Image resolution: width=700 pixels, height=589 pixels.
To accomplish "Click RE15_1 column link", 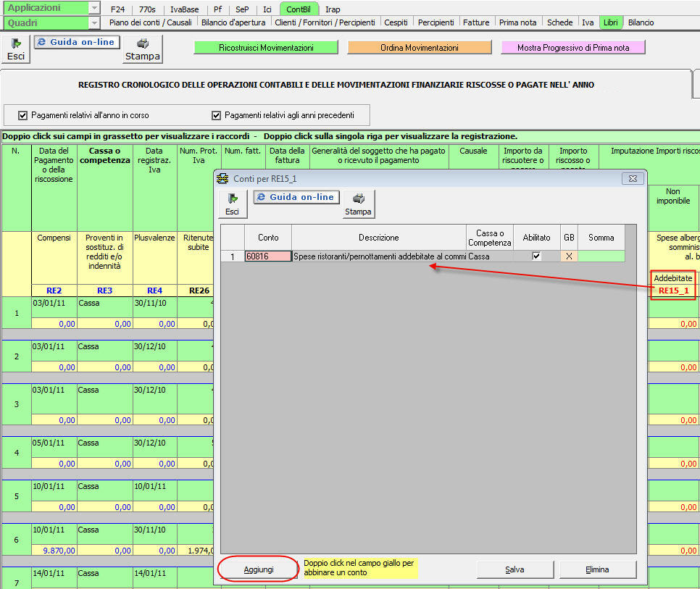I will pyautogui.click(x=674, y=291).
